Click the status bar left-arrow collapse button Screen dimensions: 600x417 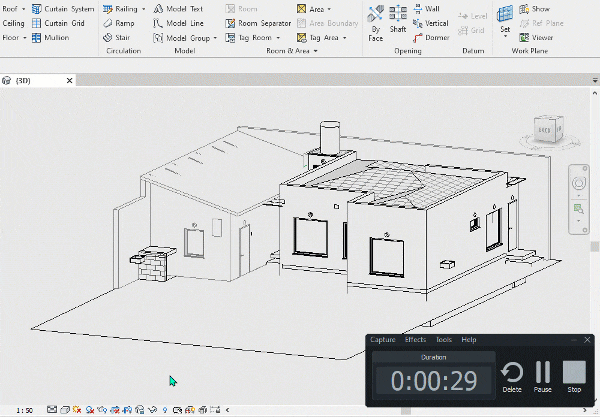[227, 410]
